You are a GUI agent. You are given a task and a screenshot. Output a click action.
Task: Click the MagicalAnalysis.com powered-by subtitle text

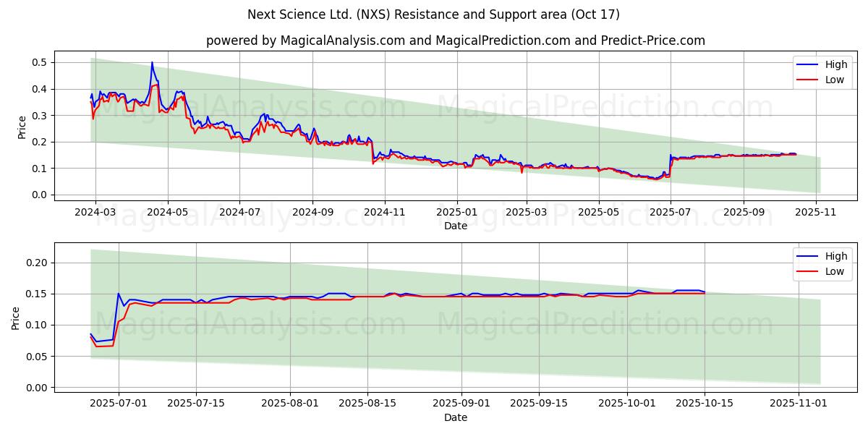[x=455, y=41]
